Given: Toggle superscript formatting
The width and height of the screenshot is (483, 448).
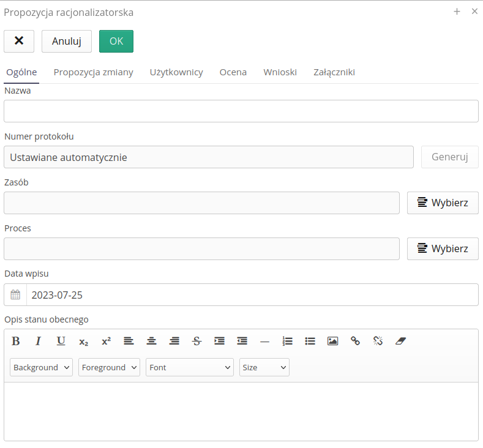Looking at the screenshot, I should pyautogui.click(x=106, y=342).
